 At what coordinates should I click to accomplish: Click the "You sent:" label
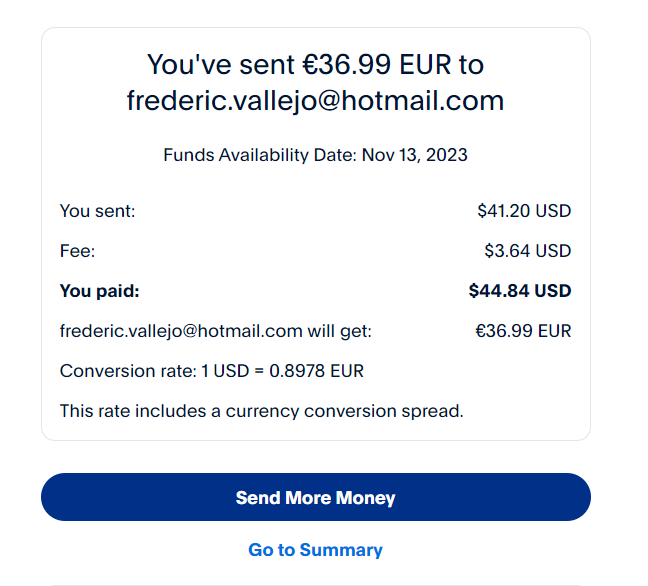[x=97, y=211]
